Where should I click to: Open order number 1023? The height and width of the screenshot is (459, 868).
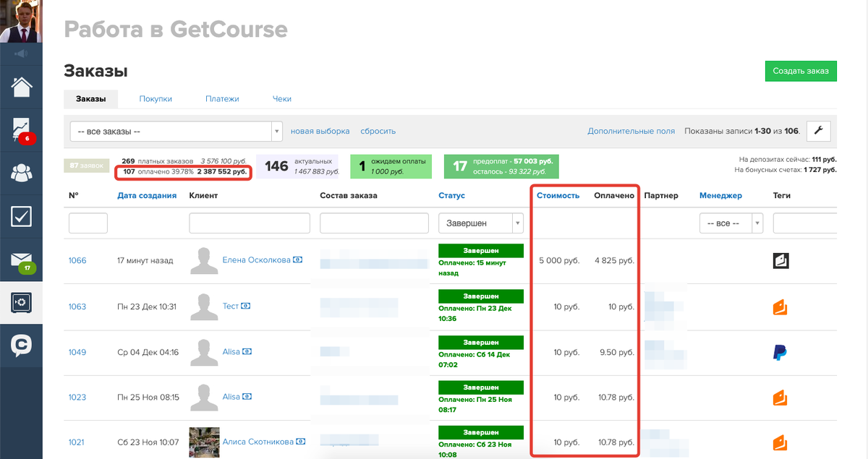point(77,397)
